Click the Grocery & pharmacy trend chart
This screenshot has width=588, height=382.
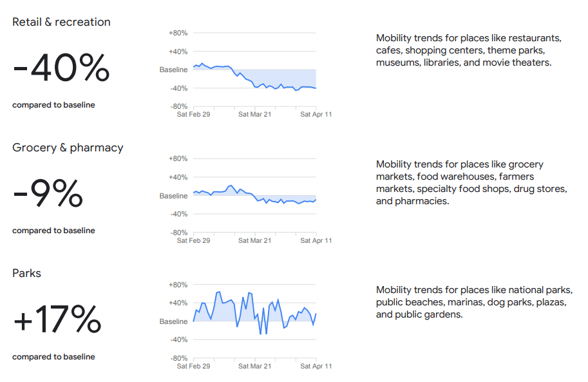254,195
